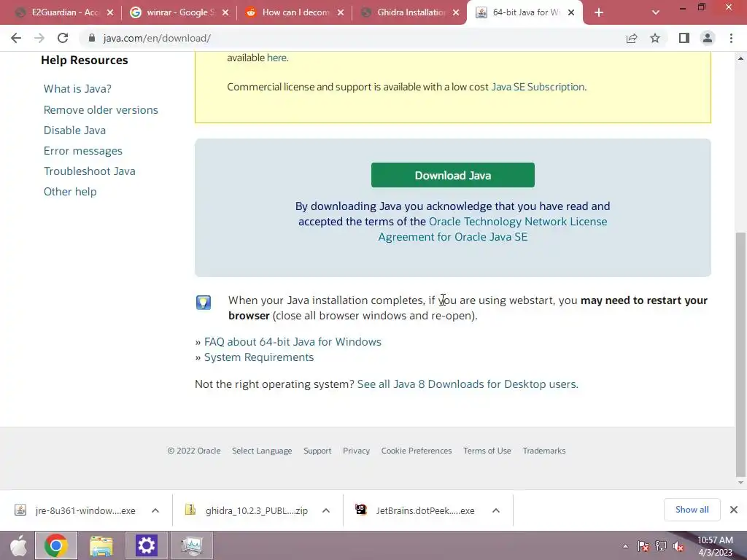
Task: Open Java SE Subscription link
Action: tap(538, 87)
